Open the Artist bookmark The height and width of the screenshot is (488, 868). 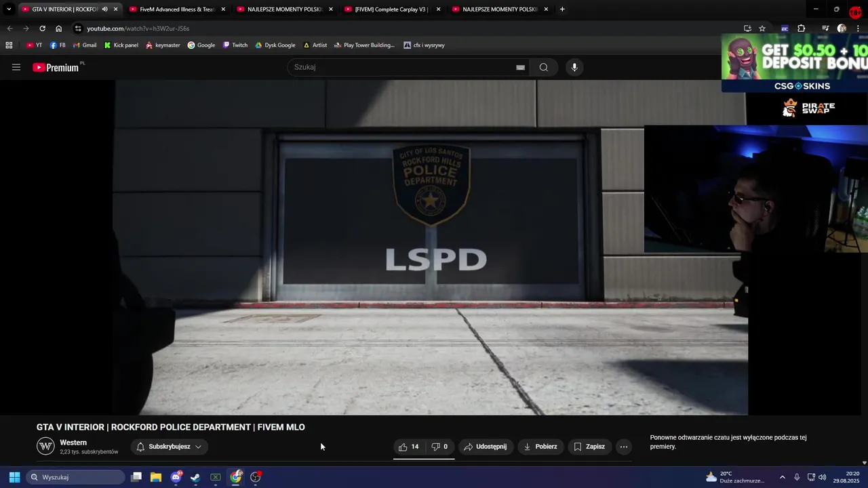coord(315,45)
